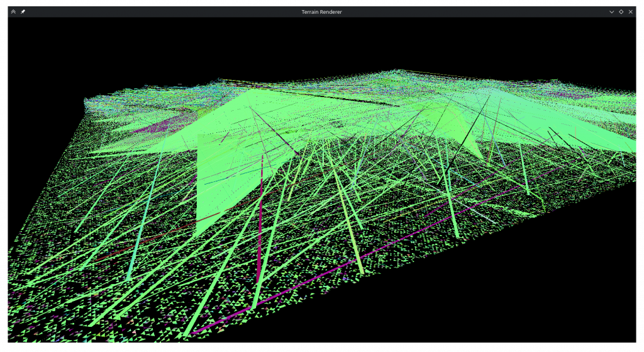Maximize the window with the diamond icon
This screenshot has width=644, height=352.
tap(621, 11)
